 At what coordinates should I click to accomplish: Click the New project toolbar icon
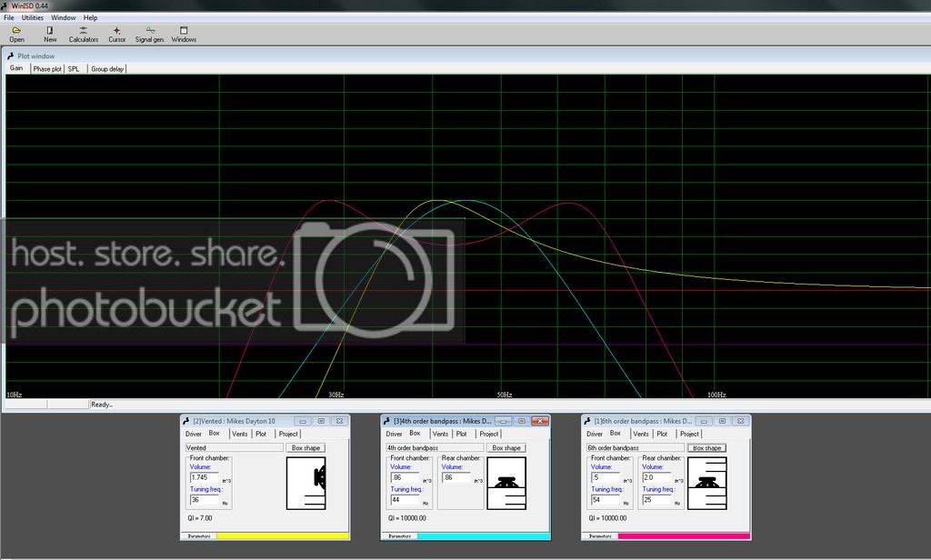pyautogui.click(x=50, y=34)
